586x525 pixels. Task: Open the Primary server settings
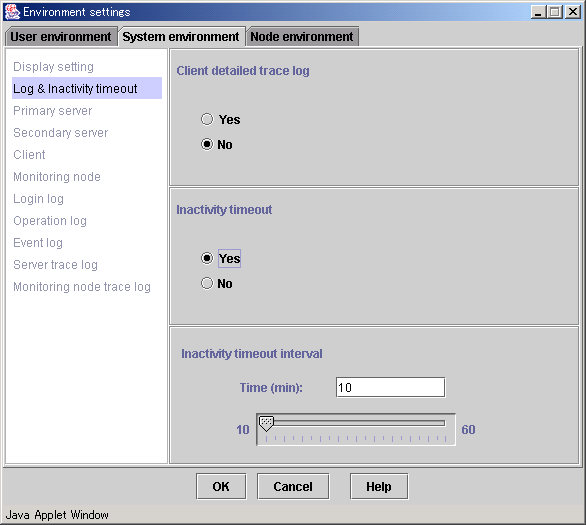pyautogui.click(x=53, y=111)
